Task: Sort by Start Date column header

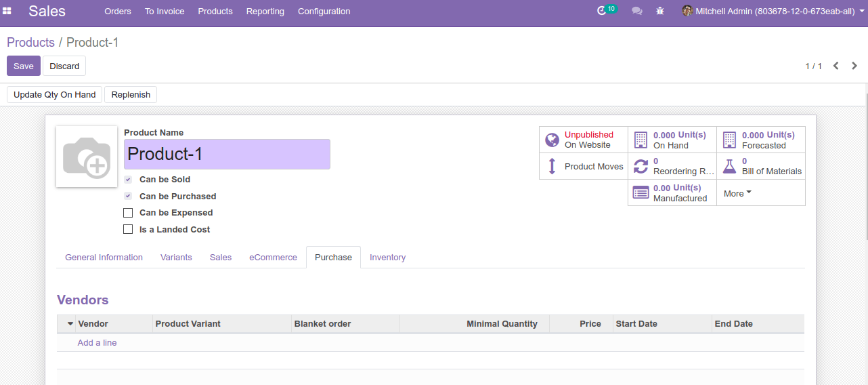Action: (x=663, y=324)
